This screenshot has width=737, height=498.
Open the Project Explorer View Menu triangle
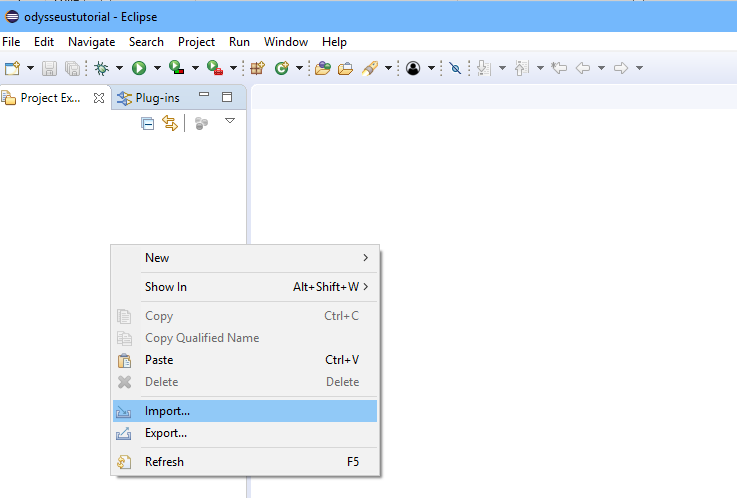tap(229, 121)
